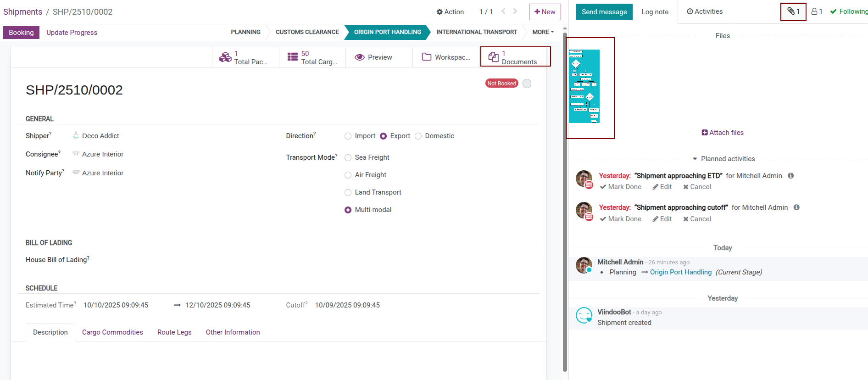Image resolution: width=868 pixels, height=380 pixels.
Task: Click the Attach files link
Action: click(723, 133)
